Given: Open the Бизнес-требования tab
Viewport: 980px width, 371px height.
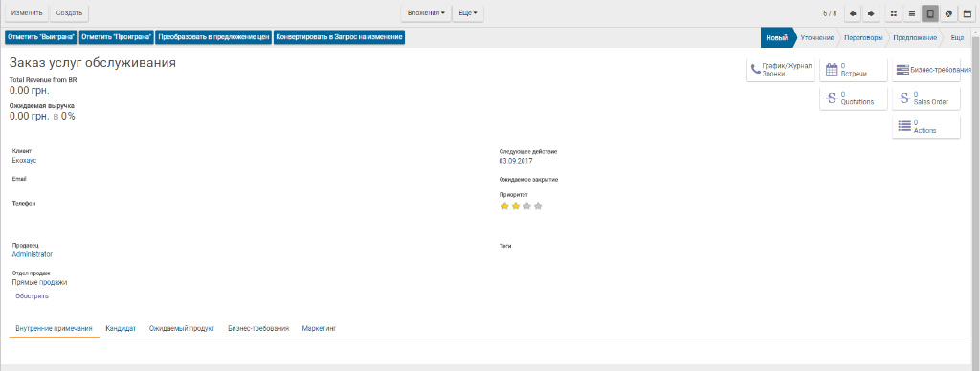Looking at the screenshot, I should click(x=258, y=329).
